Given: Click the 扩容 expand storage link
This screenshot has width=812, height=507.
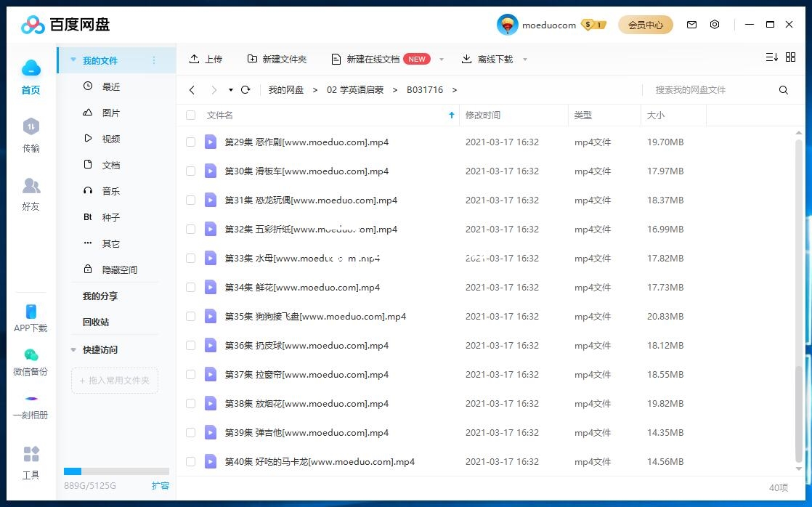Looking at the screenshot, I should click(161, 485).
